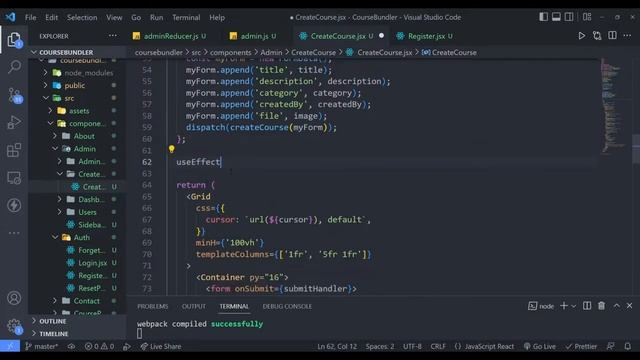
Task: Click the lightbulb code action icon
Action: pyautogui.click(x=171, y=149)
